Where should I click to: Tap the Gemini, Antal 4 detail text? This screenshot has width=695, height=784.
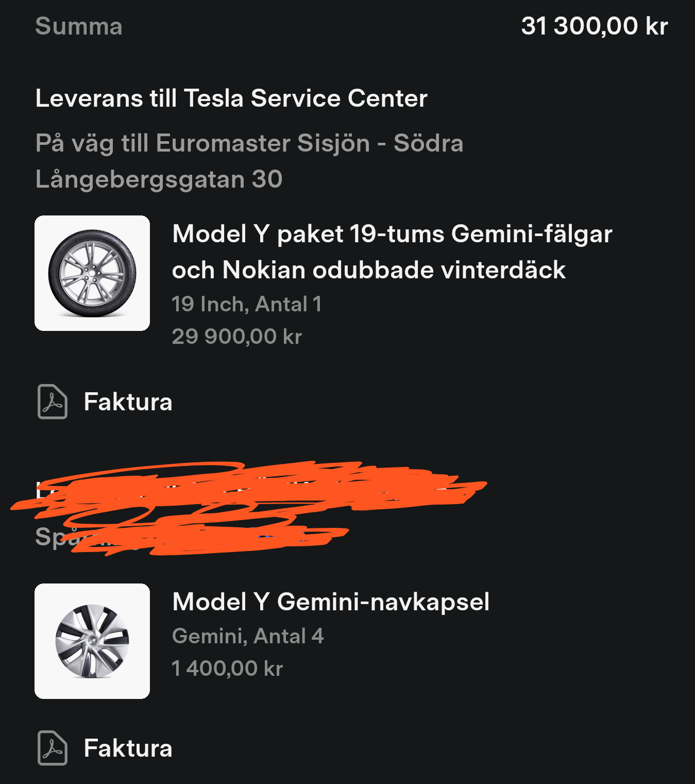248,636
